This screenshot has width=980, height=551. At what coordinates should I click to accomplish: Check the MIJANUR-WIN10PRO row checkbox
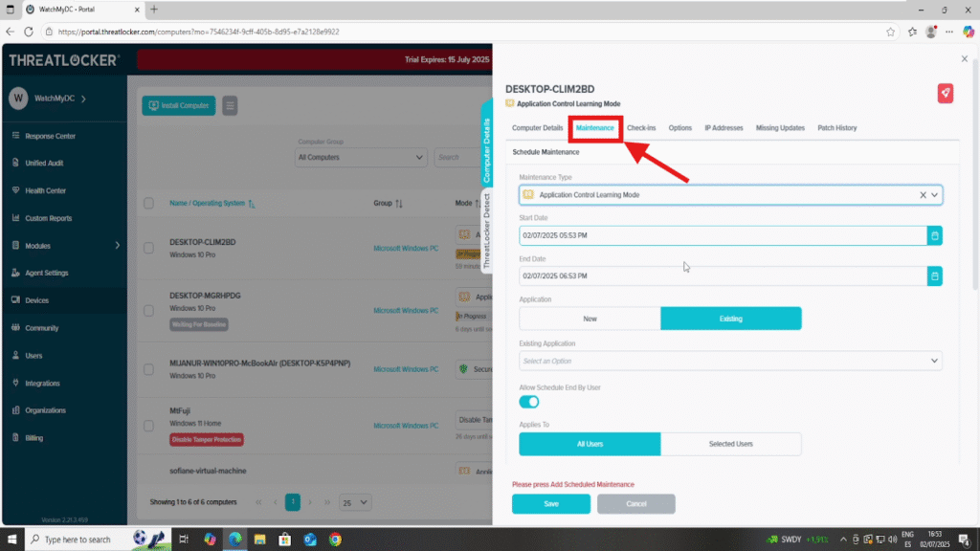click(x=148, y=369)
